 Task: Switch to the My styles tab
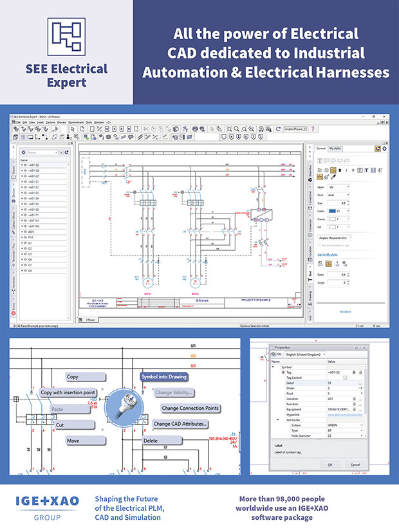click(x=335, y=149)
